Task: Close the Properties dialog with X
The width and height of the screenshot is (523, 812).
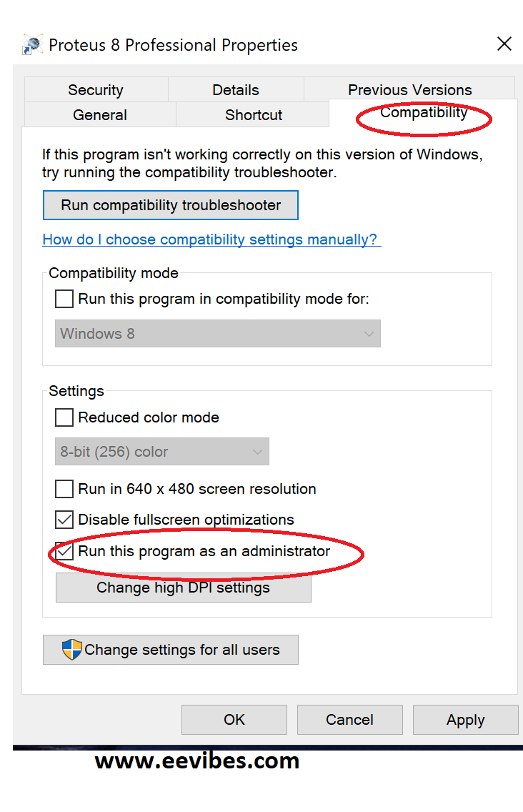Action: pyautogui.click(x=504, y=44)
